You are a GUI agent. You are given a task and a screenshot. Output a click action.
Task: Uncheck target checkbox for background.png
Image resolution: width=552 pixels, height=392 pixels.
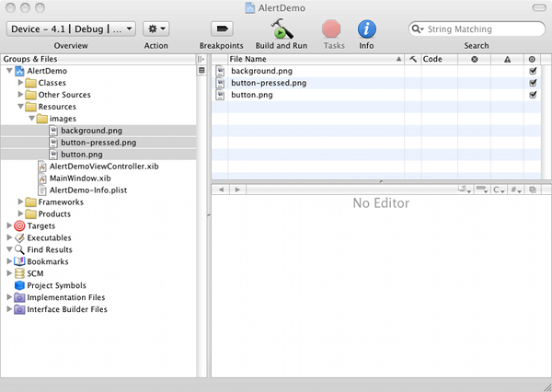pos(533,71)
